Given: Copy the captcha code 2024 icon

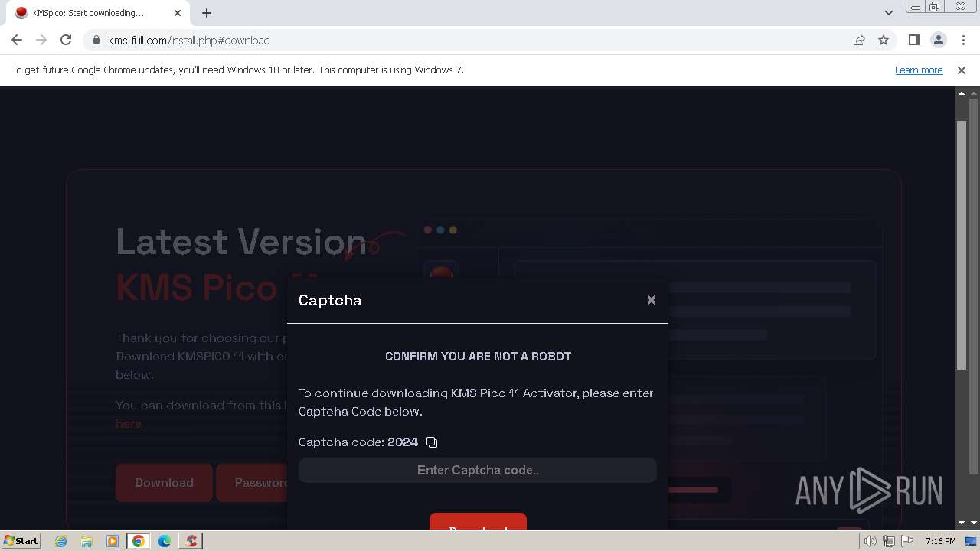Looking at the screenshot, I should pyautogui.click(x=432, y=442).
